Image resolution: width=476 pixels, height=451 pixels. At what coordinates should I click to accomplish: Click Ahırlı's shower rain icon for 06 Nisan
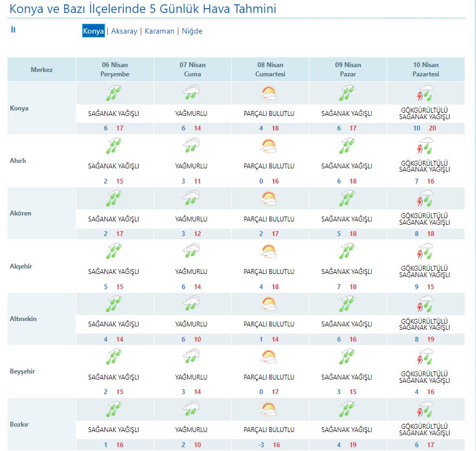(x=114, y=146)
